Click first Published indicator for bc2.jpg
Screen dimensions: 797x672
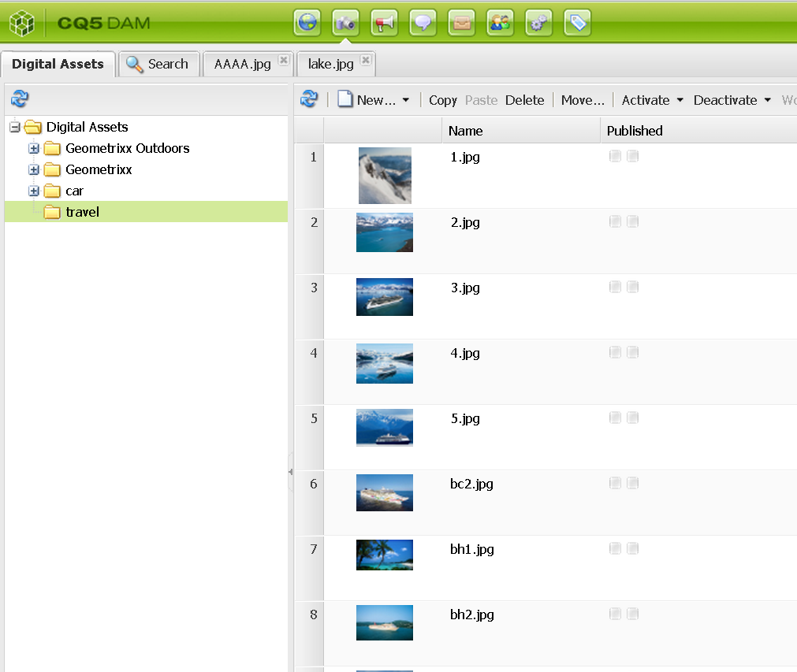coord(615,483)
